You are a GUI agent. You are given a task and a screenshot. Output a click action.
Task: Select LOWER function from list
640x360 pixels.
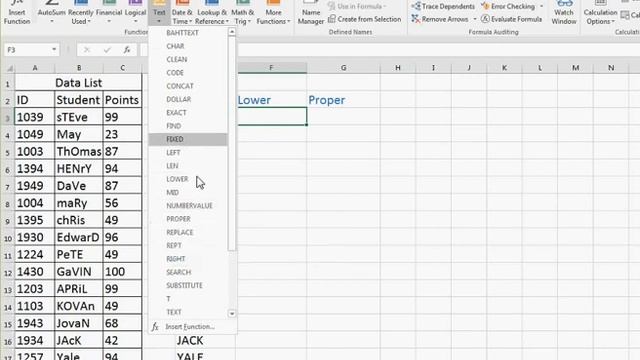pos(188,179)
